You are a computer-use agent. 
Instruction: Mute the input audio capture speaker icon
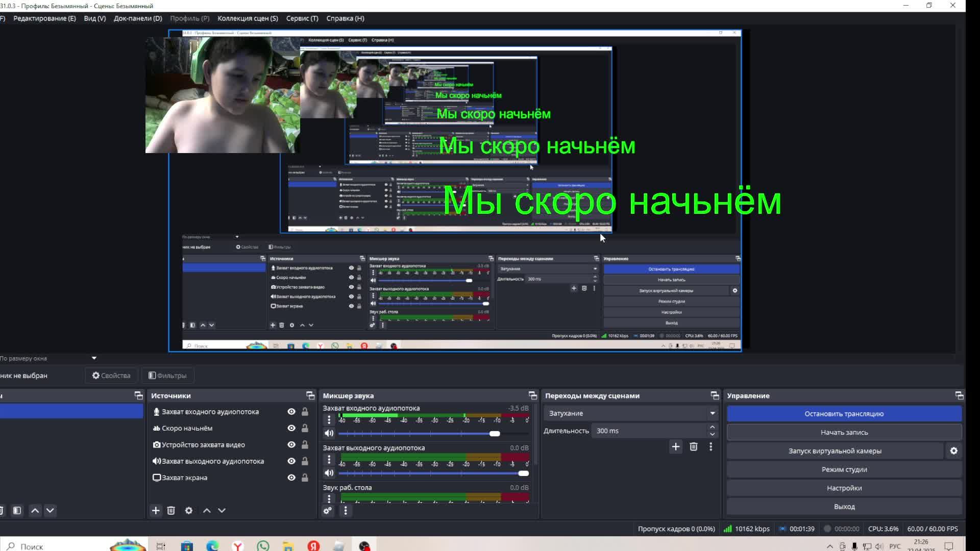pos(329,434)
